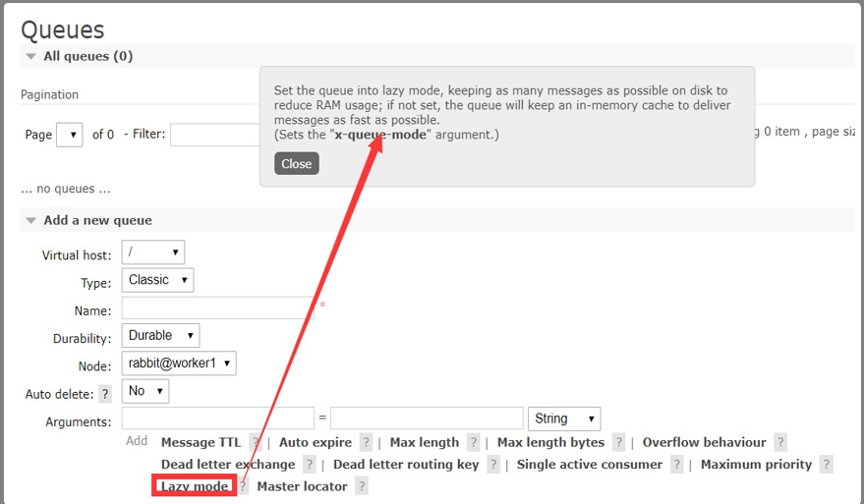Open the Virtual host dropdown

click(153, 252)
